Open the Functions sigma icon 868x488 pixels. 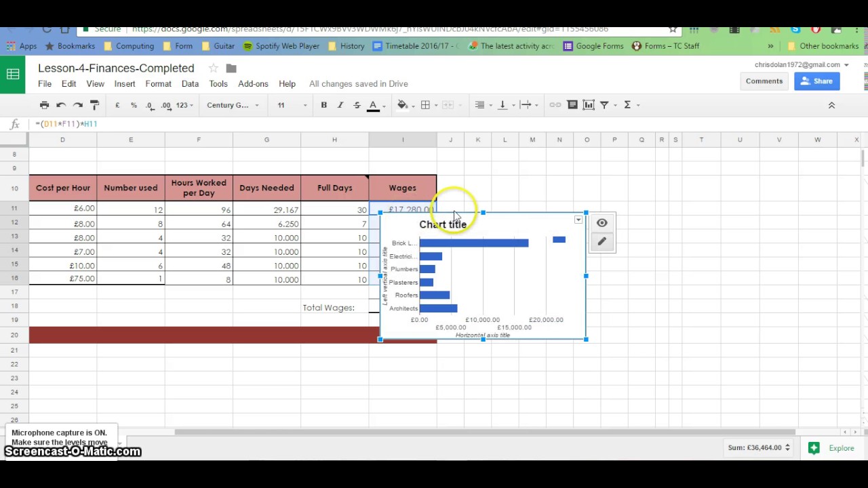coord(627,105)
